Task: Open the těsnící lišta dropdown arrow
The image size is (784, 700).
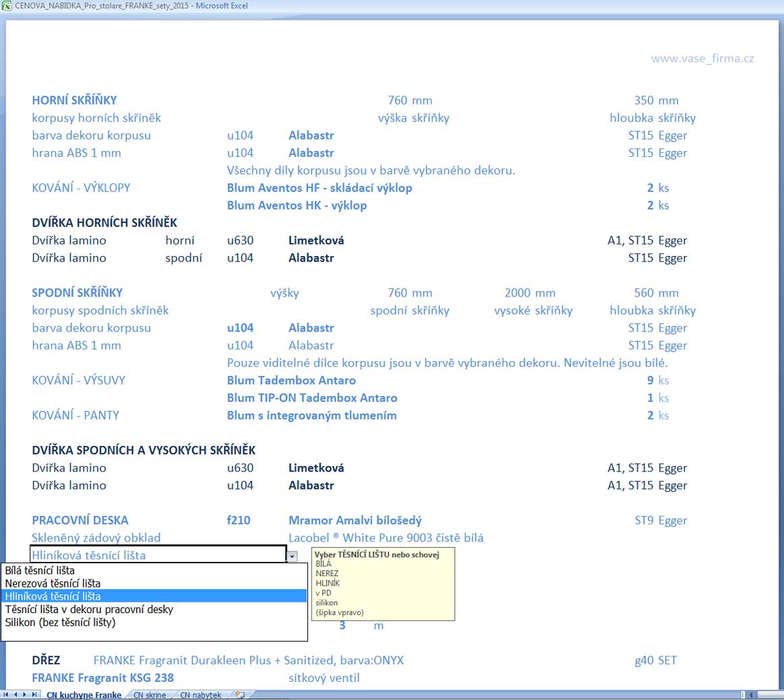Action: pos(292,556)
